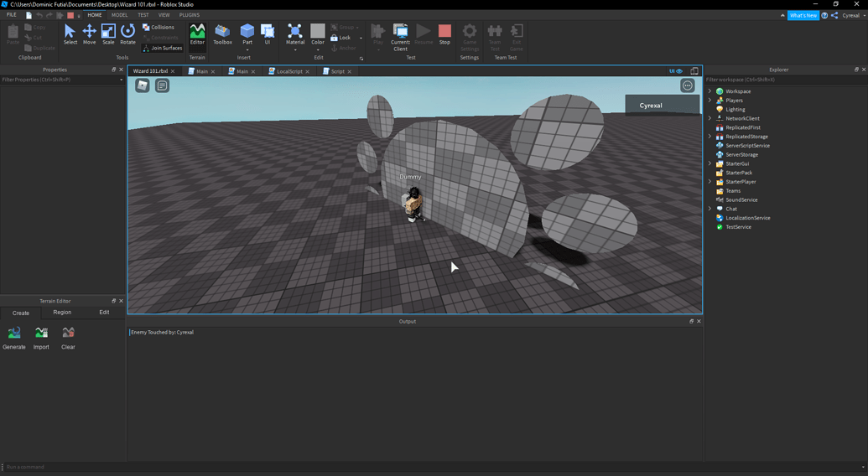Viewport: 868px width, 476px height.
Task: Close the Terrain Editor panel
Action: tap(121, 301)
